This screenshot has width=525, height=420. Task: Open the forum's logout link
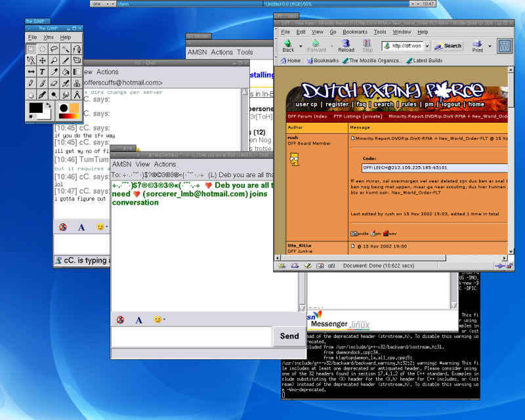coord(451,104)
